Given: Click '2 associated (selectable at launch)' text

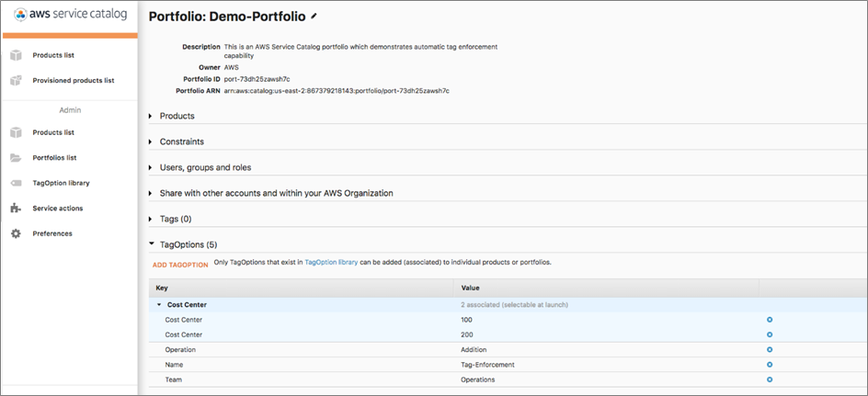Looking at the screenshot, I should tap(514, 305).
